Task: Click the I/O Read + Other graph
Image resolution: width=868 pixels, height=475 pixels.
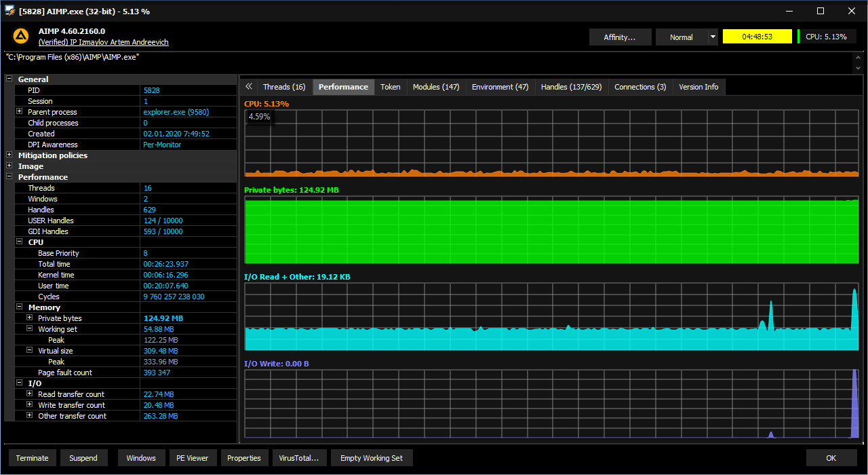Action: point(551,316)
